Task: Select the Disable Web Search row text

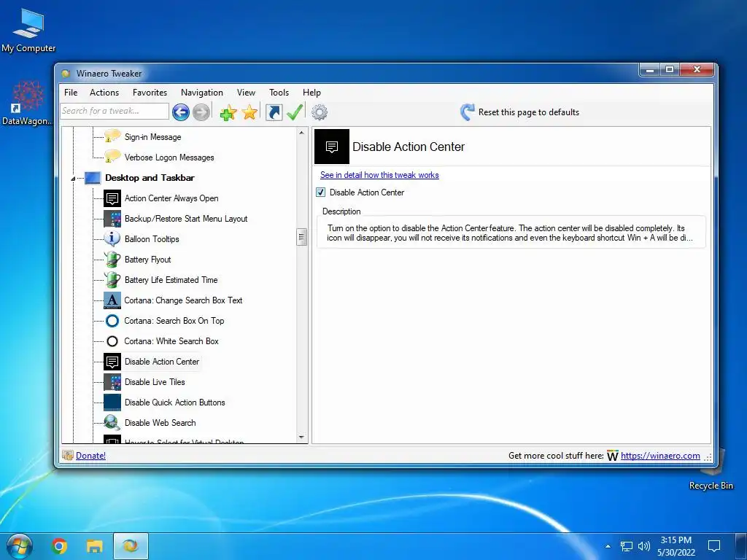Action: point(160,423)
